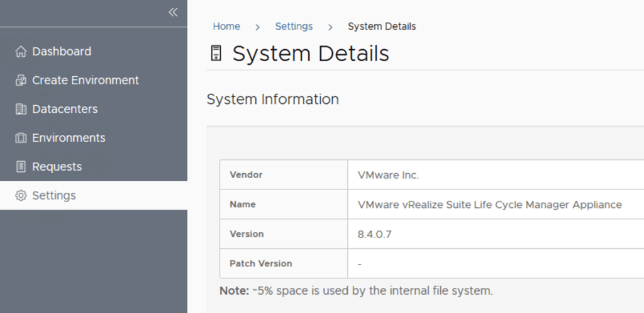Navigate to Home via breadcrumb

pos(226,26)
